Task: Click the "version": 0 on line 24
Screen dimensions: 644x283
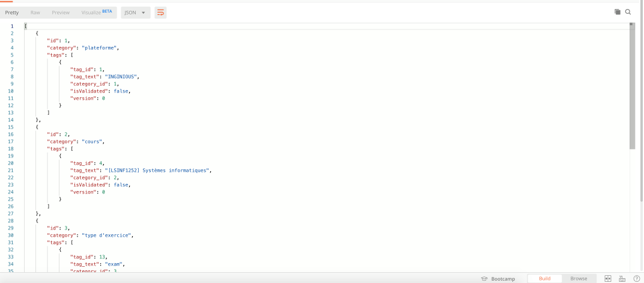Action: tap(88, 192)
